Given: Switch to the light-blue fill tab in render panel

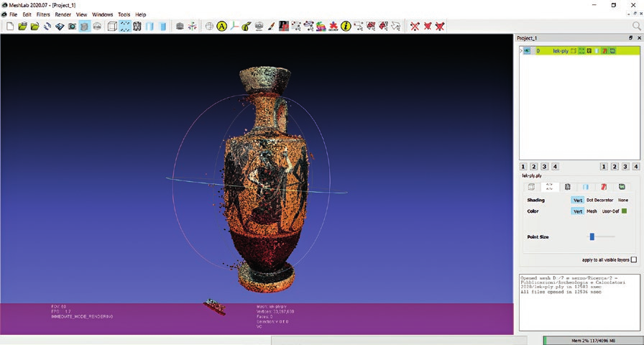Looking at the screenshot, I should click(x=586, y=187).
